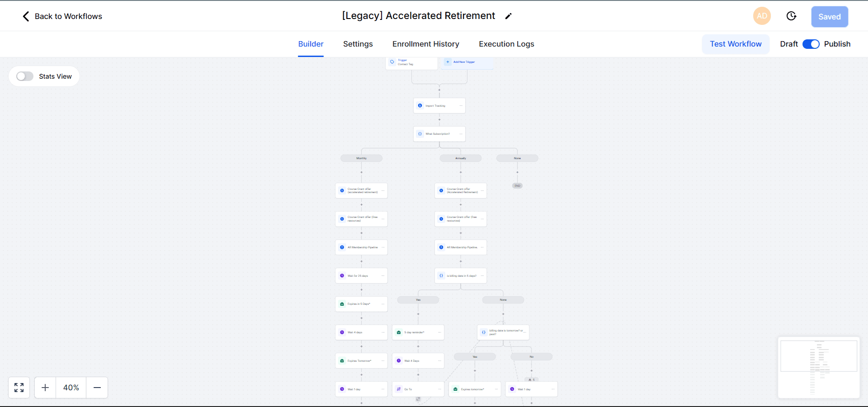The height and width of the screenshot is (407, 868).
Task: Click the workflow minimap thumbnail
Action: pos(818,367)
